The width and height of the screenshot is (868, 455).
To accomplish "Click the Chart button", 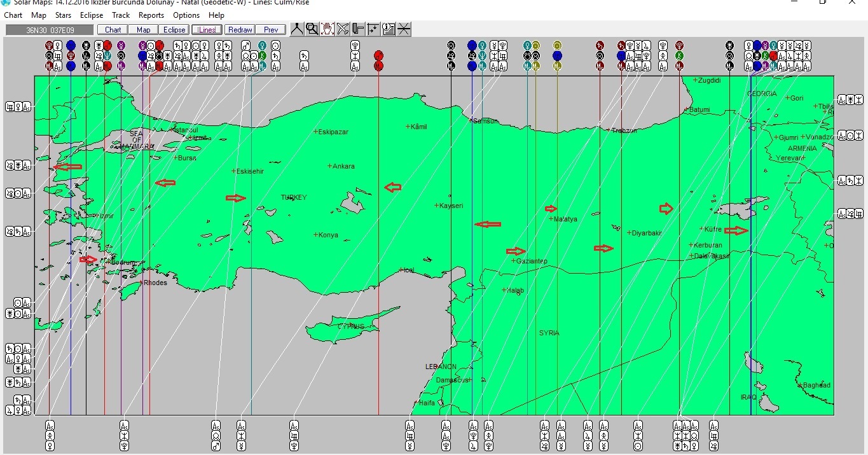I will [112, 29].
